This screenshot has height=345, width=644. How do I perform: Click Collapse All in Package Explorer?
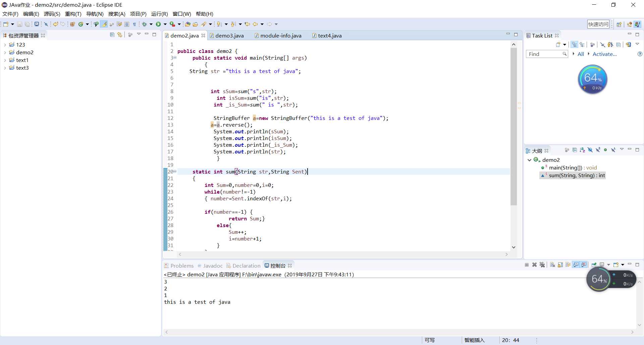click(112, 35)
